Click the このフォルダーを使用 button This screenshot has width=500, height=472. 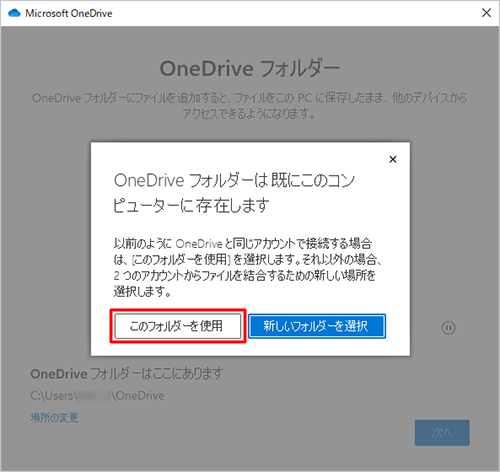point(178,326)
